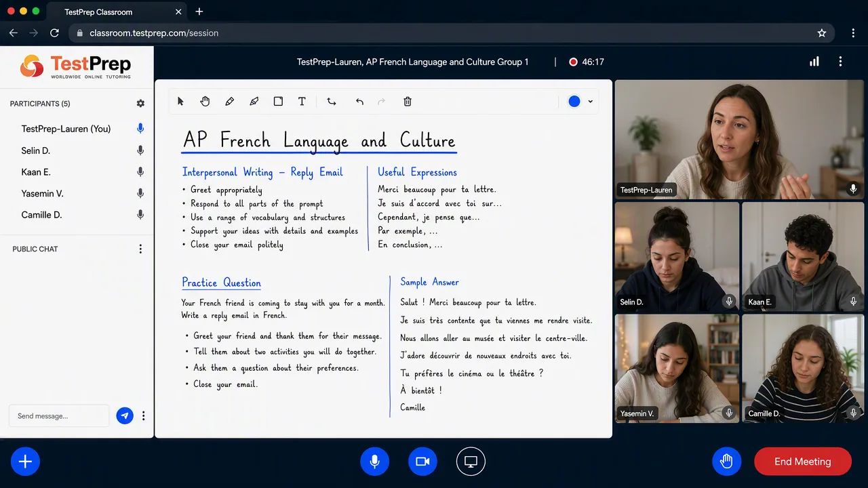Pick the blue whiteboard color circle

pyautogui.click(x=574, y=102)
